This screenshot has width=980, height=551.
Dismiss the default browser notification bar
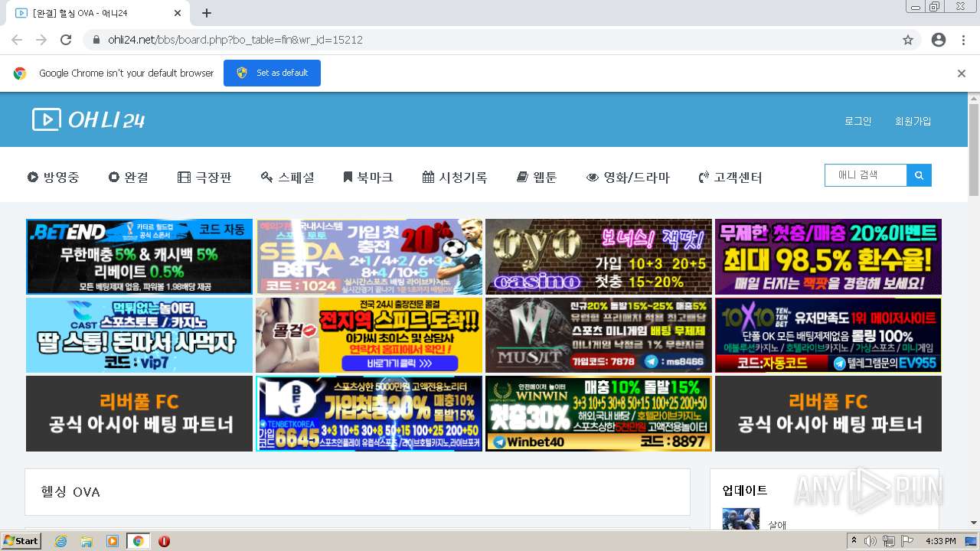pyautogui.click(x=962, y=73)
